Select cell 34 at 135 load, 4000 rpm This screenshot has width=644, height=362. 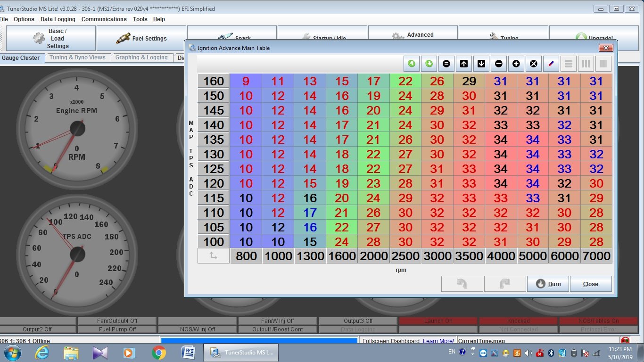[501, 140]
